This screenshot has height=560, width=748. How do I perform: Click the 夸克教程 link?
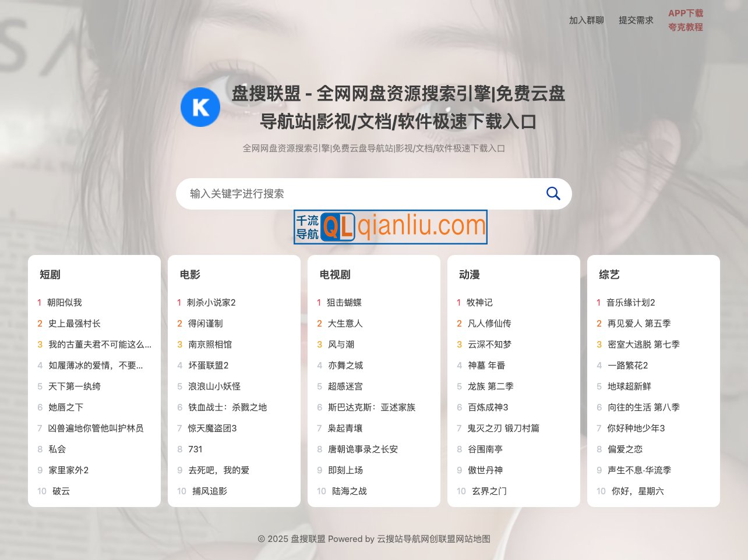click(686, 27)
